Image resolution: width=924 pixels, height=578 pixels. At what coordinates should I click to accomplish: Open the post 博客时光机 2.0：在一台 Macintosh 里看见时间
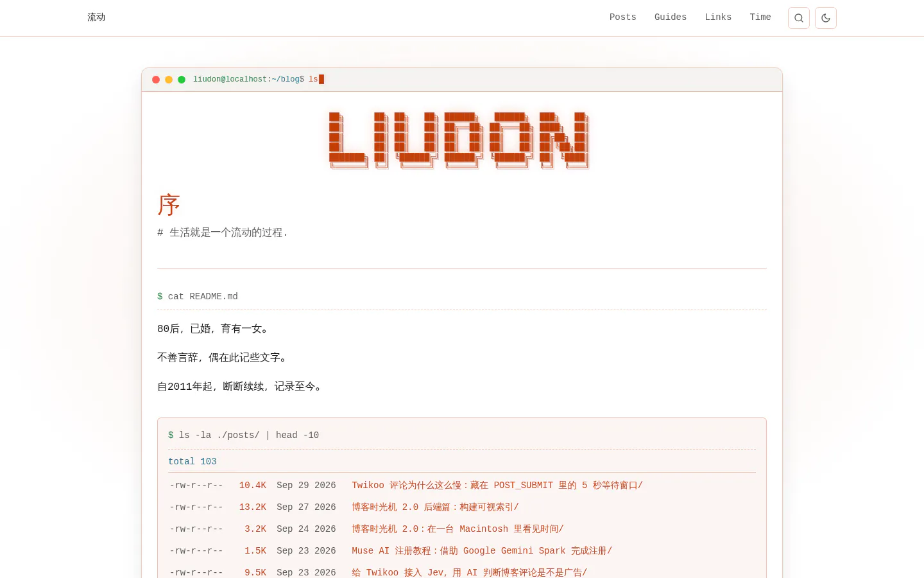point(458,529)
